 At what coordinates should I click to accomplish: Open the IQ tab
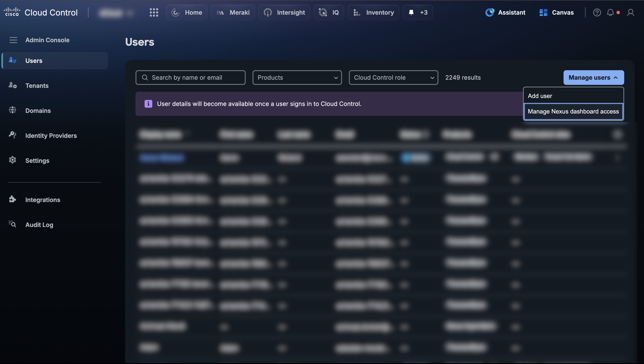[x=328, y=12]
